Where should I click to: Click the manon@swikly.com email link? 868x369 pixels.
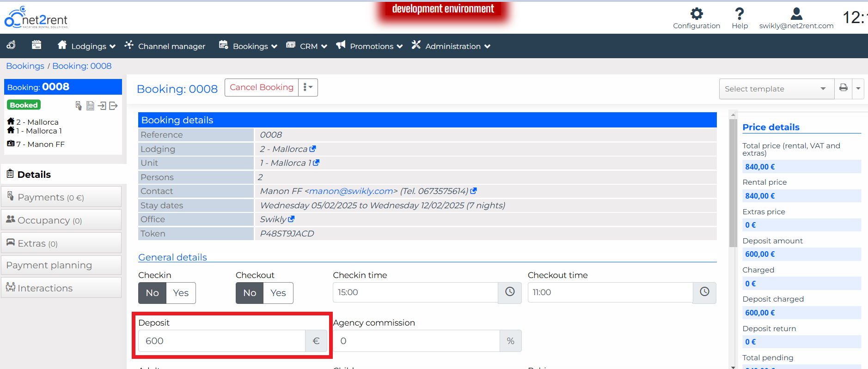click(351, 191)
